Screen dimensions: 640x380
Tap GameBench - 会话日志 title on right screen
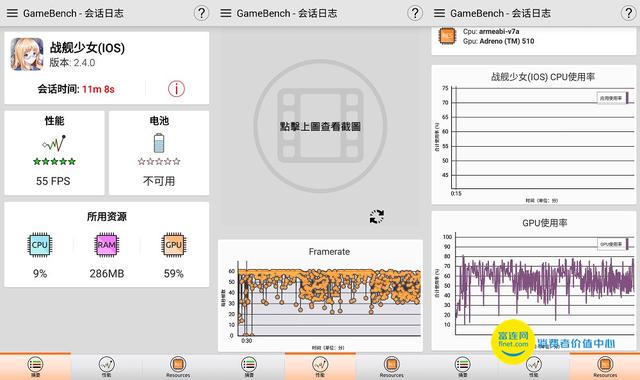pos(500,13)
